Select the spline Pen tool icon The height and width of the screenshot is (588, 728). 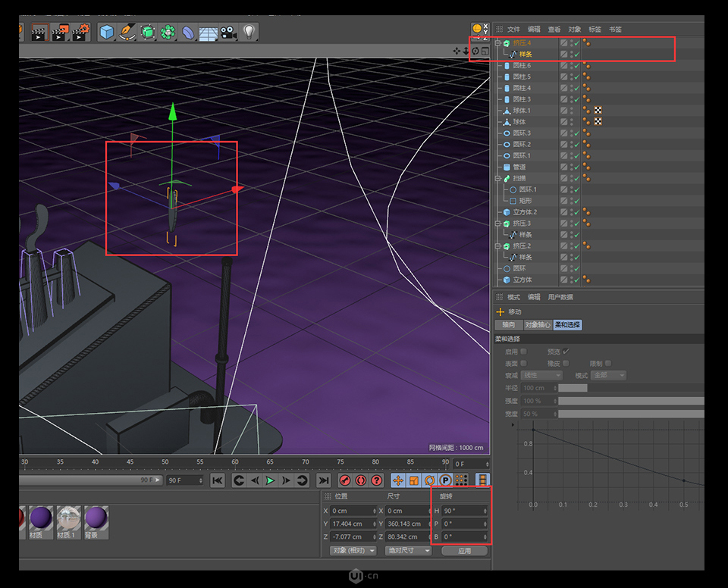(127, 32)
